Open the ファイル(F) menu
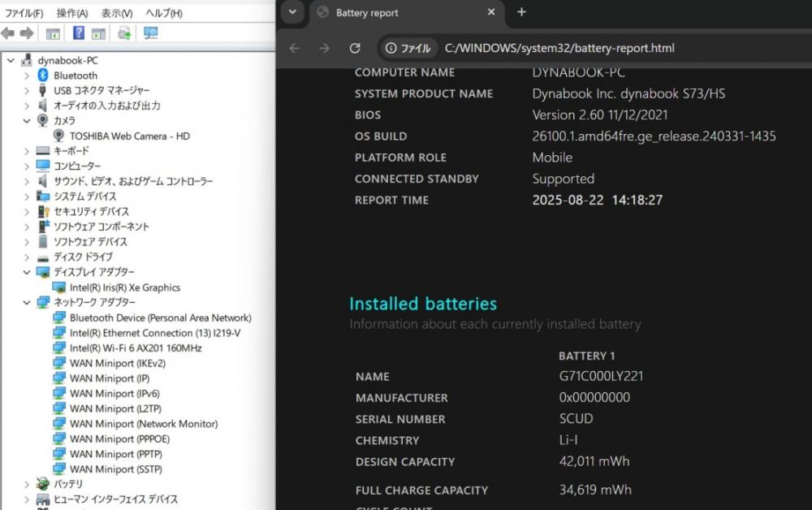812x510 pixels. point(24,13)
